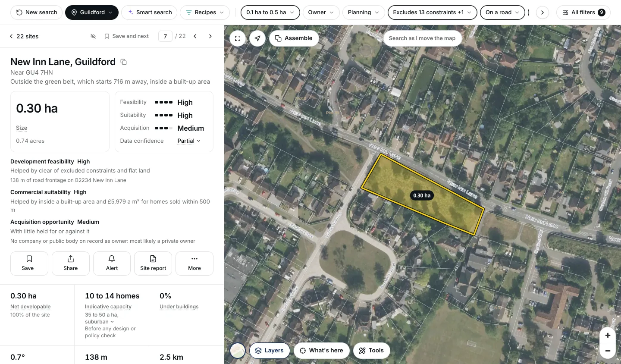This screenshot has width=621, height=364.
Task: Click Under buildings label
Action: (179, 307)
